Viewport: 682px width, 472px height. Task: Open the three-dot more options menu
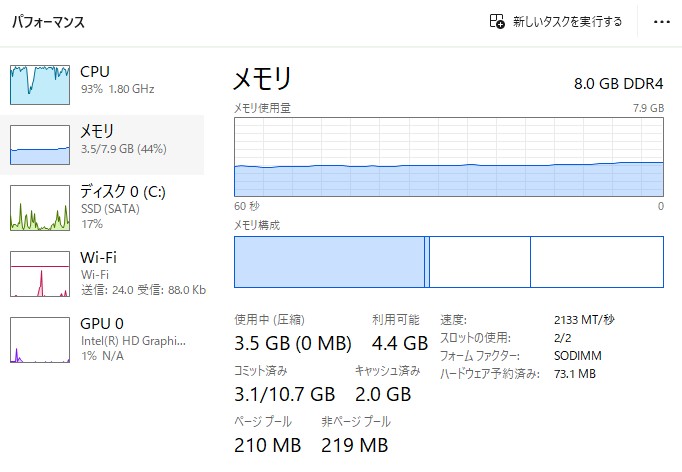click(x=662, y=22)
